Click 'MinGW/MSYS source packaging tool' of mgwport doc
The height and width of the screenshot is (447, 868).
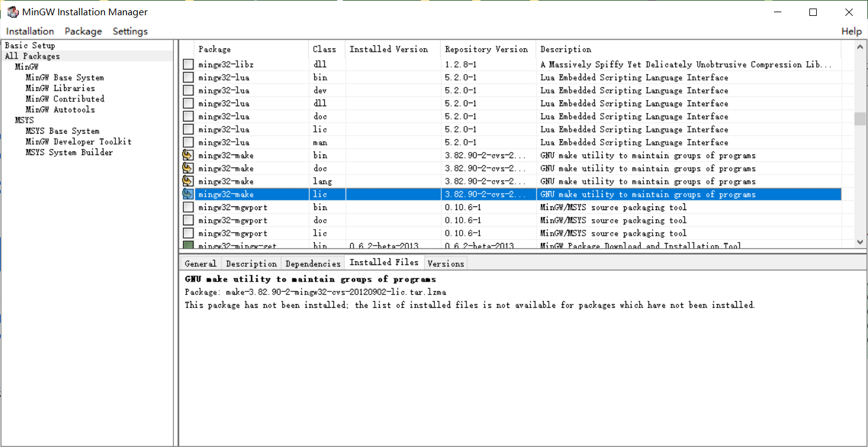(613, 220)
